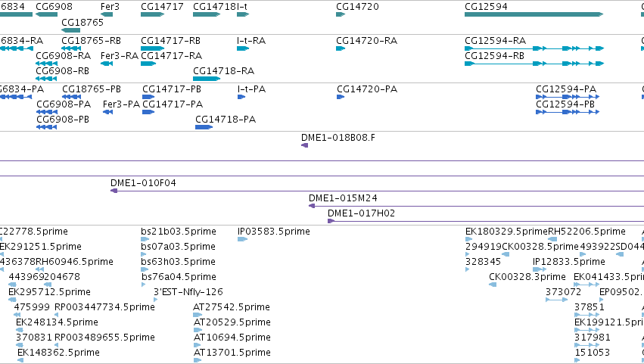Click EST EK295712.5prime

(49, 292)
